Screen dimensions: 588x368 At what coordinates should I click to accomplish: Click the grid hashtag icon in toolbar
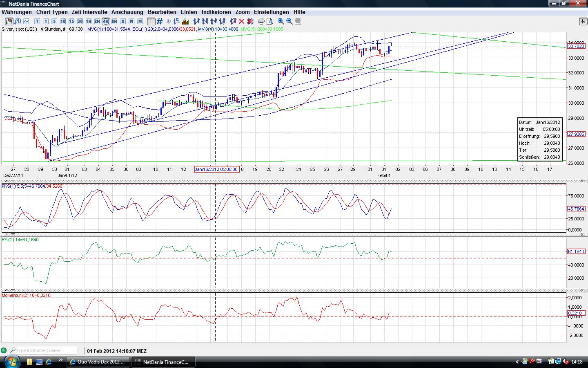point(160,21)
